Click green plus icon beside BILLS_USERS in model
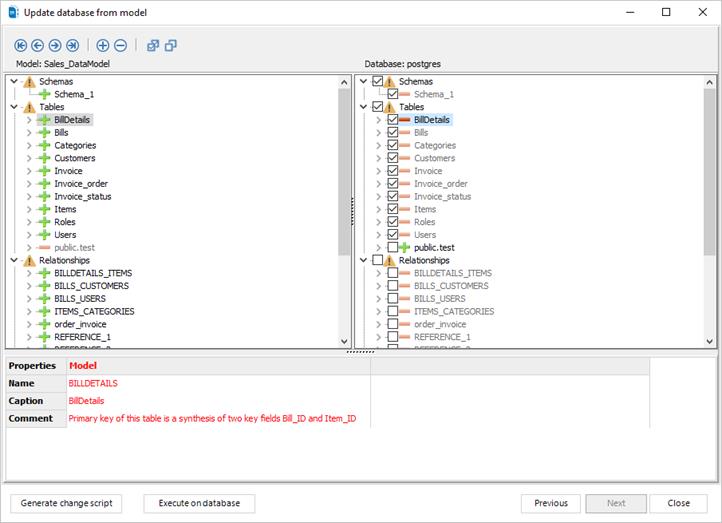 [x=44, y=299]
